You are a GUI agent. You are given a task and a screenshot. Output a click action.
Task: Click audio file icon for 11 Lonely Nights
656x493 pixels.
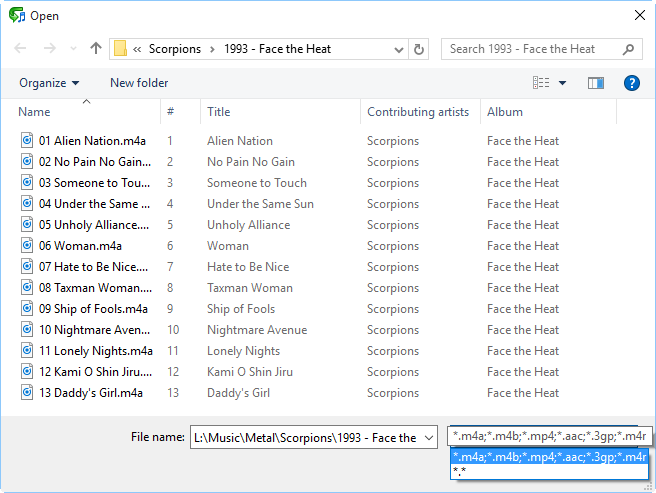coord(27,350)
